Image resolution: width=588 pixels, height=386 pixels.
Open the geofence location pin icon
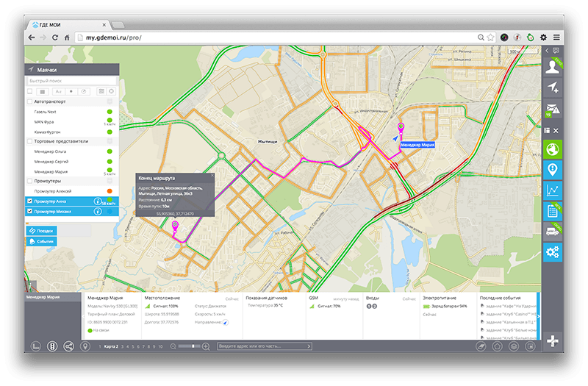[553, 170]
